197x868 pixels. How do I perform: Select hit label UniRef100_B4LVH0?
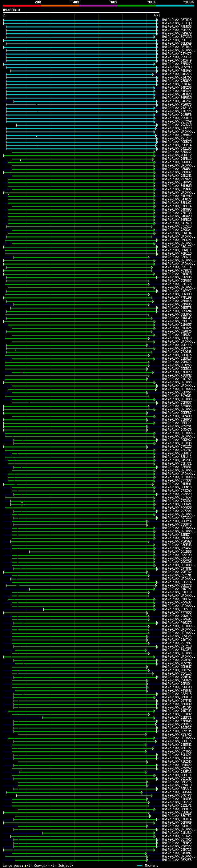[177, 196]
